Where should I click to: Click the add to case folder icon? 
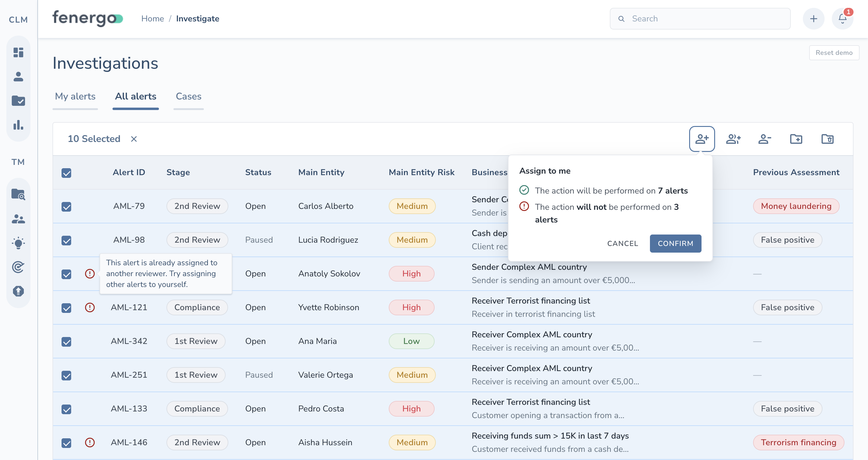[796, 139]
